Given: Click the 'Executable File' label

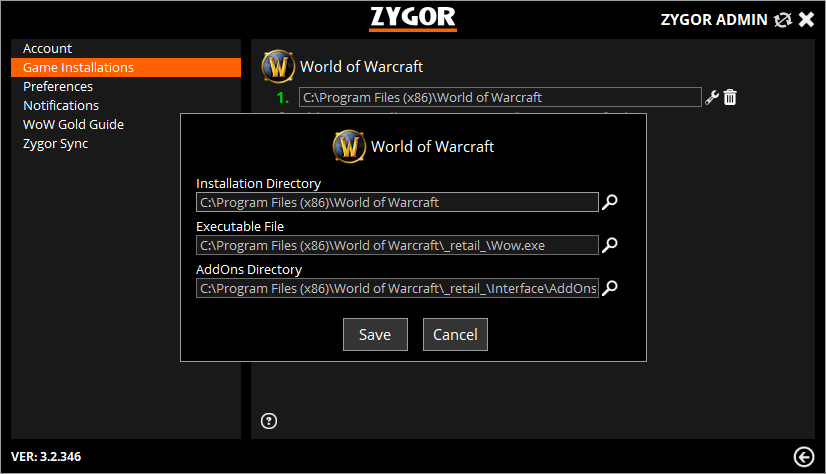Looking at the screenshot, I should (240, 226).
